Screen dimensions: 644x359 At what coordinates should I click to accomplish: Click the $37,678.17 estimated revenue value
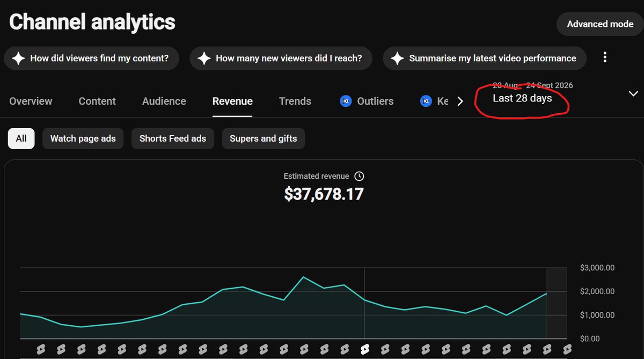pyautogui.click(x=324, y=194)
